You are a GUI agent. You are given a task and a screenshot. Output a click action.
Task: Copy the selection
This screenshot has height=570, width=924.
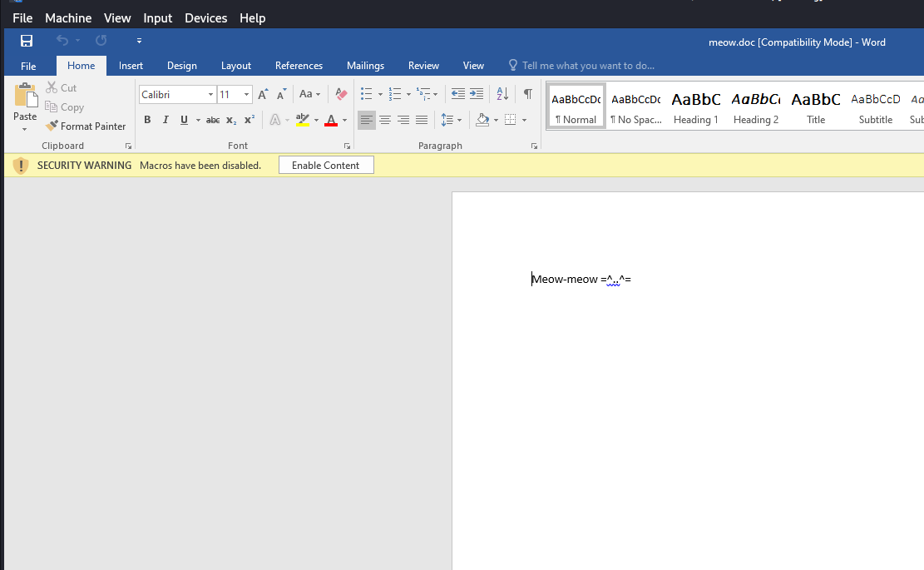[x=65, y=107]
